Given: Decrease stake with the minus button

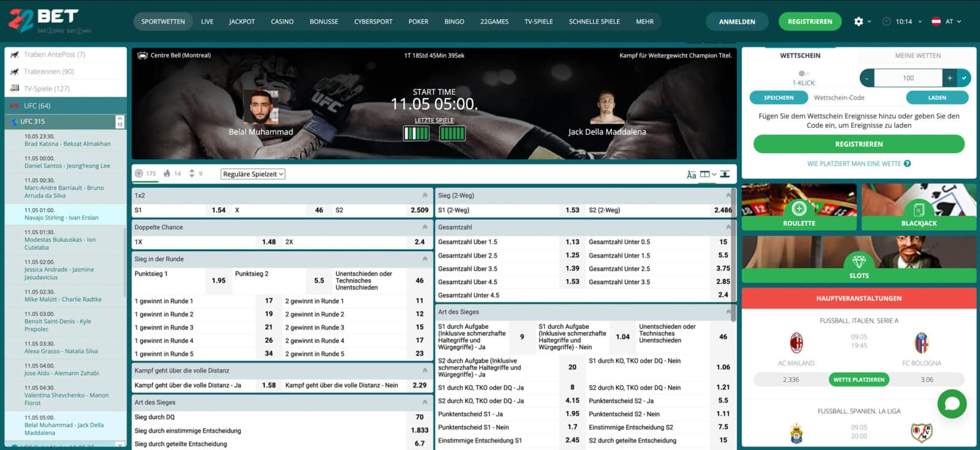Looking at the screenshot, I should [x=867, y=78].
